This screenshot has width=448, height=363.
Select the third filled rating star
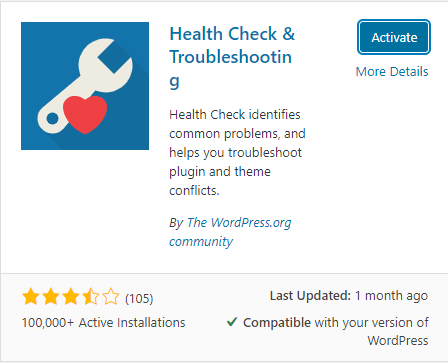point(71,297)
